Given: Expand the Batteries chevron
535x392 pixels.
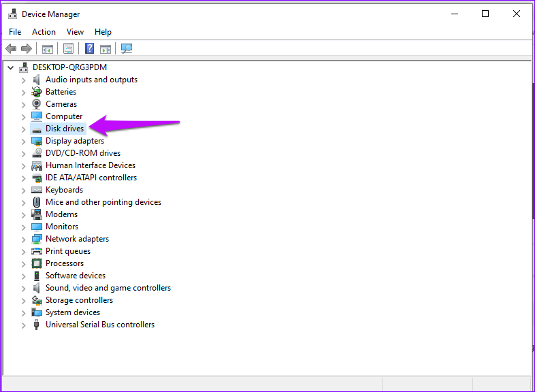Looking at the screenshot, I should (23, 93).
